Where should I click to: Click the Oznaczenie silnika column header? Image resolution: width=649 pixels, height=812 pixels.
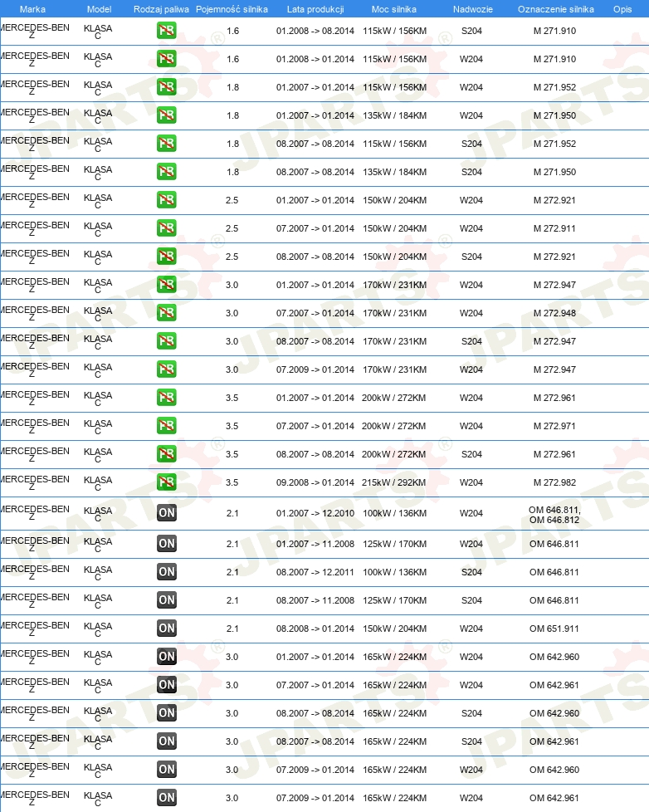556,9
